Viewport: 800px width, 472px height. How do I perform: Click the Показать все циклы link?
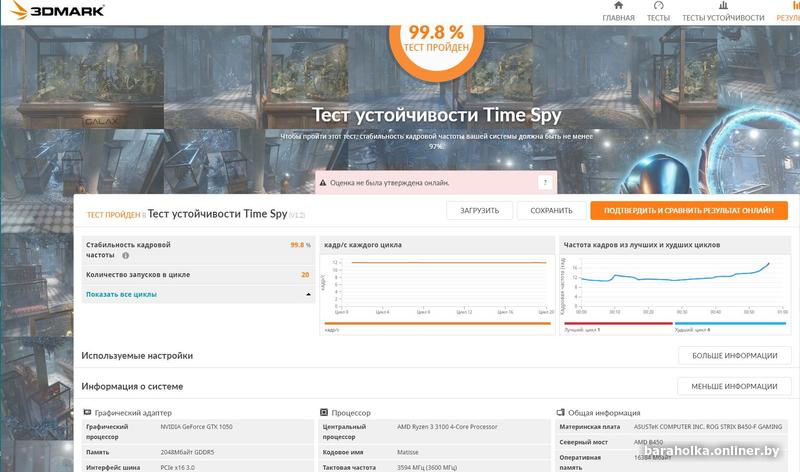point(121,294)
